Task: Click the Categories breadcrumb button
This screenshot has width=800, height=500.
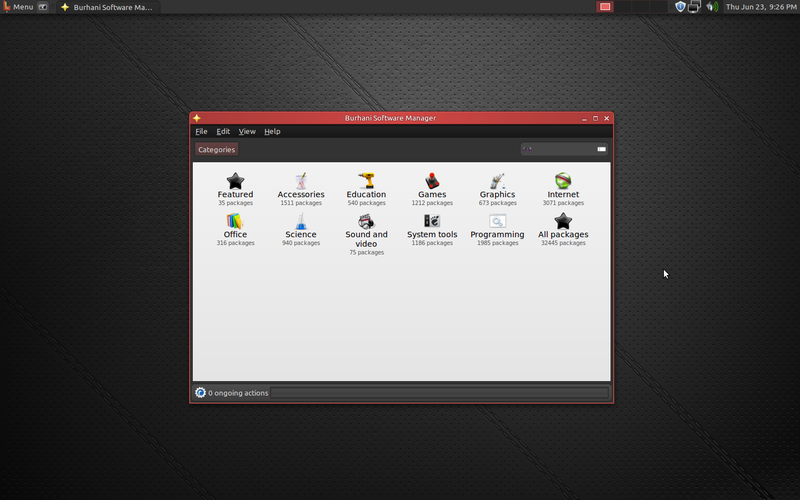Action: (216, 150)
